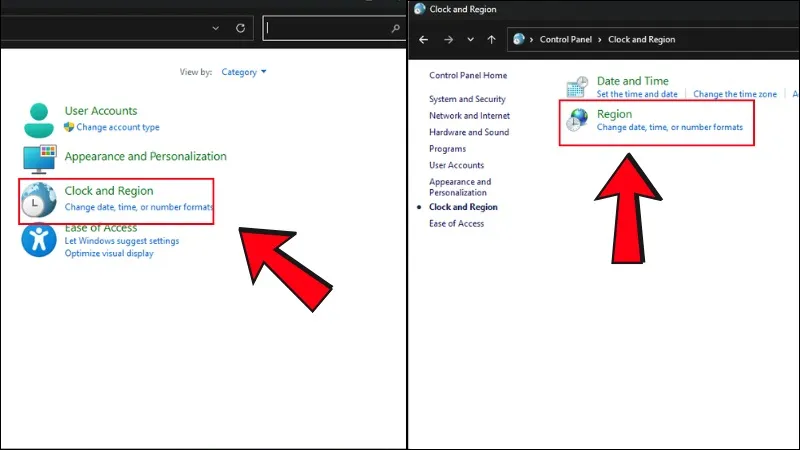The height and width of the screenshot is (450, 800).
Task: Expand the address bar history dropdown chevron
Action: point(215,29)
